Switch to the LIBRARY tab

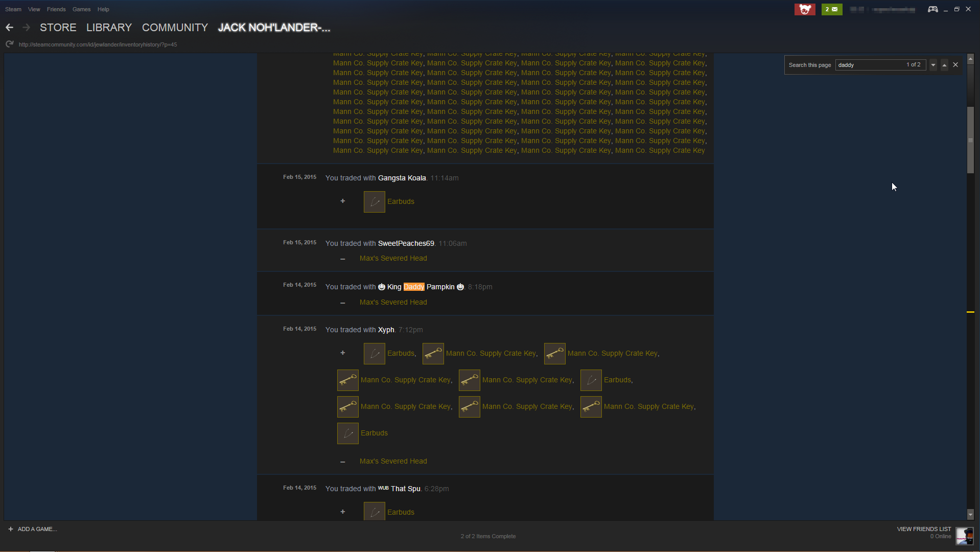pyautogui.click(x=109, y=28)
